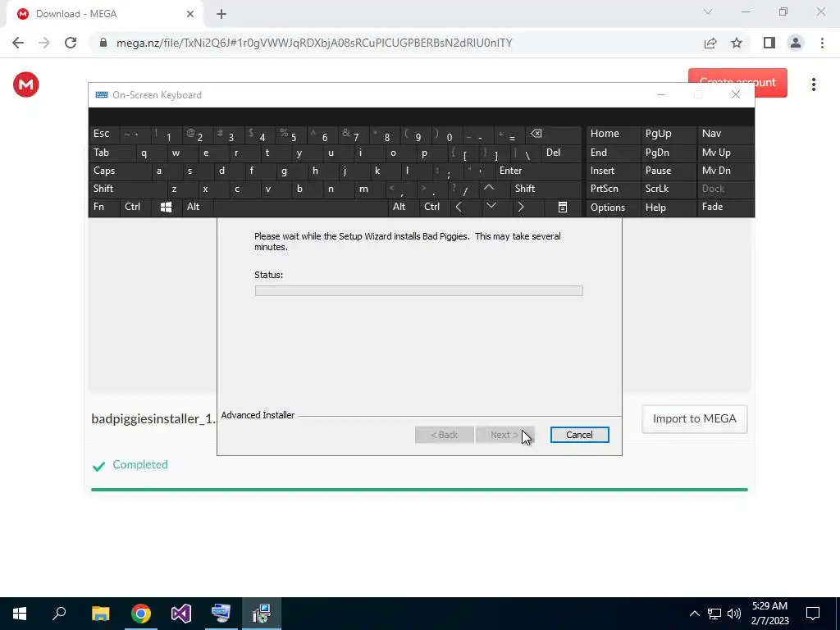Click the left arrow key on keyboard
840x630 pixels.
[459, 207]
